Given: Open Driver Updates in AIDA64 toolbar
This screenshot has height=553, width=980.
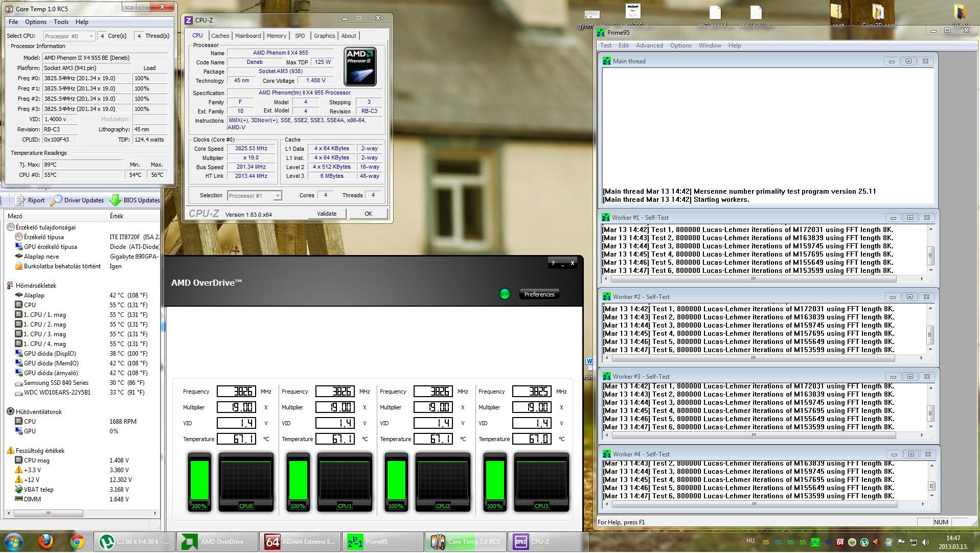Looking at the screenshot, I should point(77,200).
